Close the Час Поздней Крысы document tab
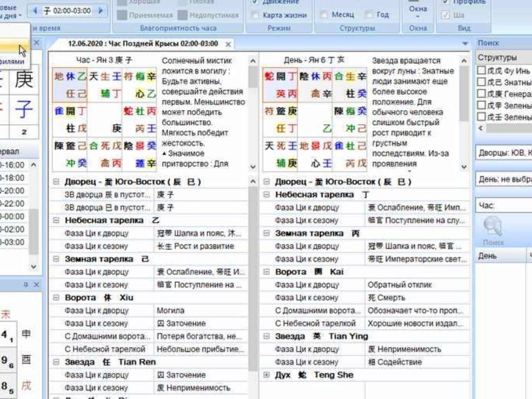Viewport: 532px width, 399px height. click(228, 44)
